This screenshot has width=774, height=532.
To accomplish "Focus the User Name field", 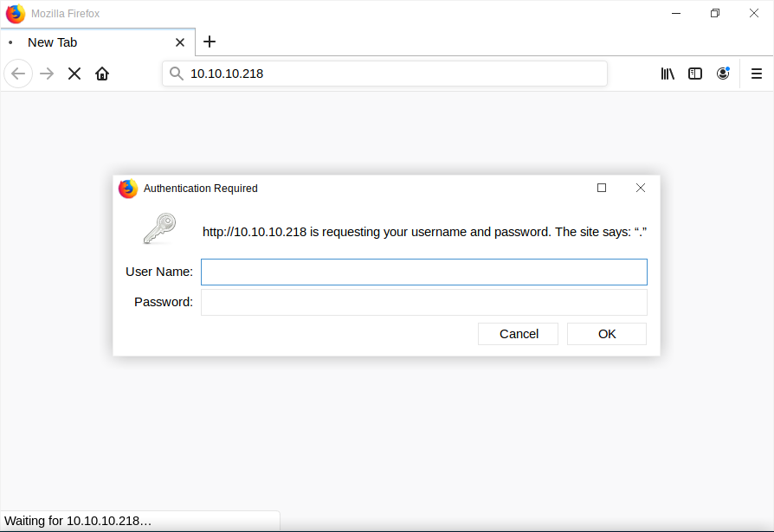I will pos(424,272).
